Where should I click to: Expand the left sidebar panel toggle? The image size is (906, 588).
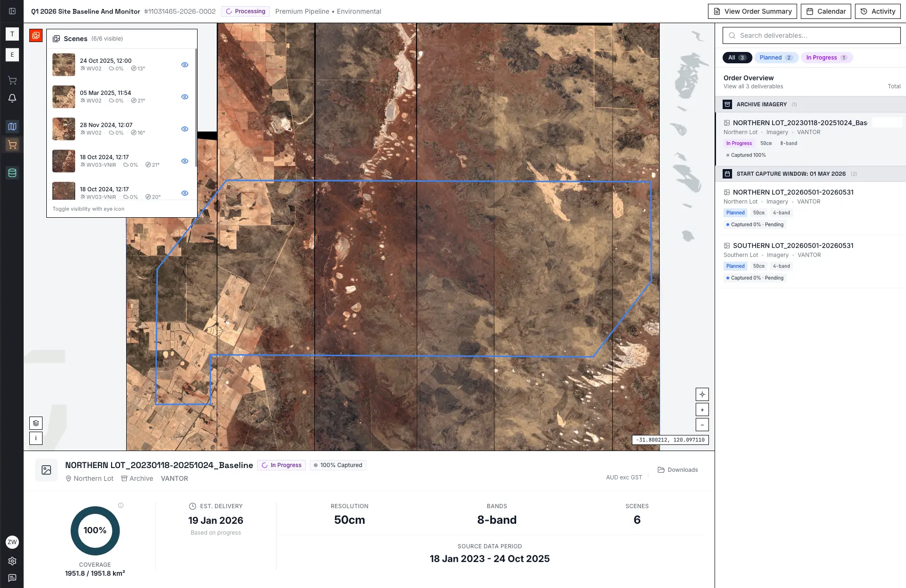point(12,11)
